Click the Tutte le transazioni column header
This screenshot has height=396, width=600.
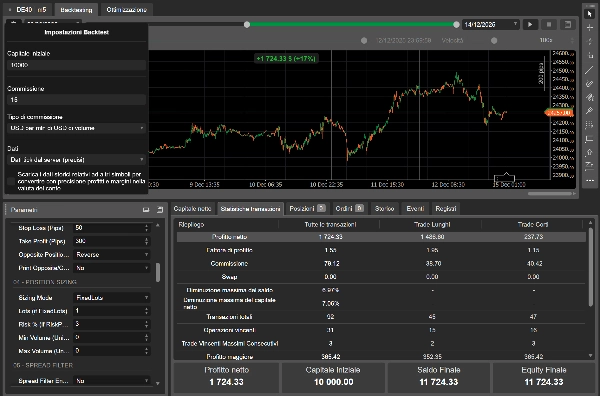[x=330, y=225]
